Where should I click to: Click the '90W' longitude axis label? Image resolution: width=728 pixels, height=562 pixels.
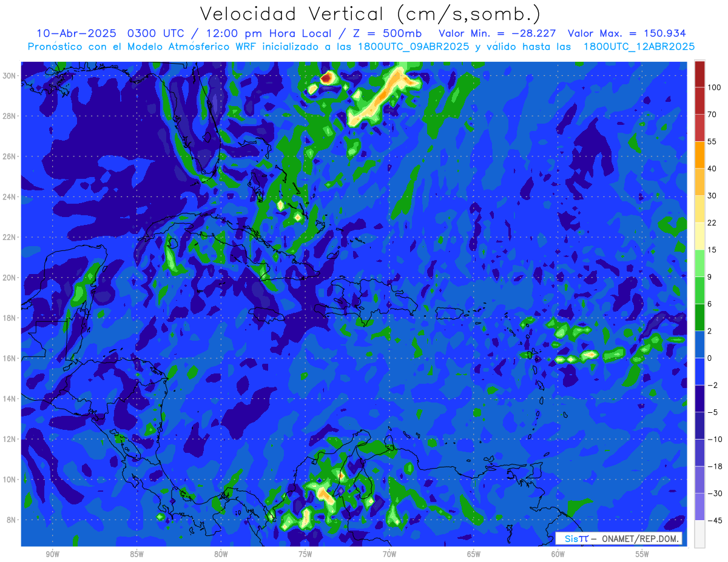[52, 554]
